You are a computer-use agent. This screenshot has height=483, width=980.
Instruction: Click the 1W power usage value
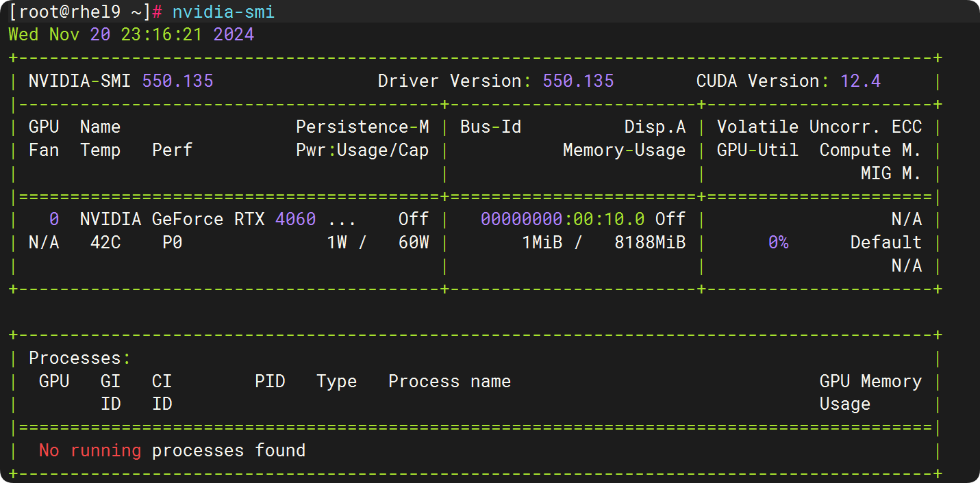(336, 242)
